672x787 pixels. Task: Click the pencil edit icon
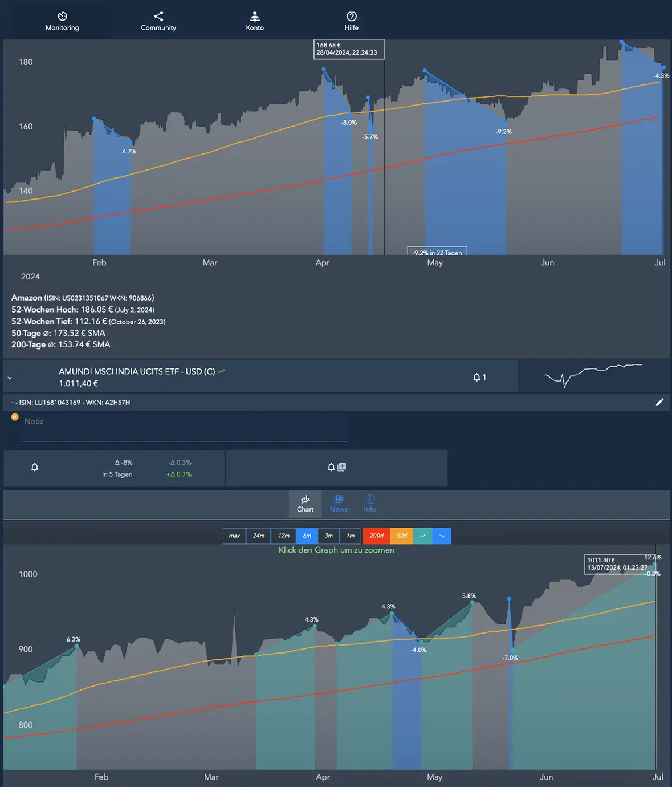(659, 402)
